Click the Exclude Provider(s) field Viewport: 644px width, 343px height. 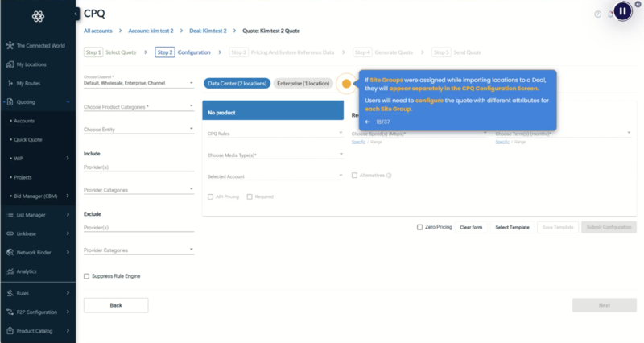pyautogui.click(x=138, y=227)
